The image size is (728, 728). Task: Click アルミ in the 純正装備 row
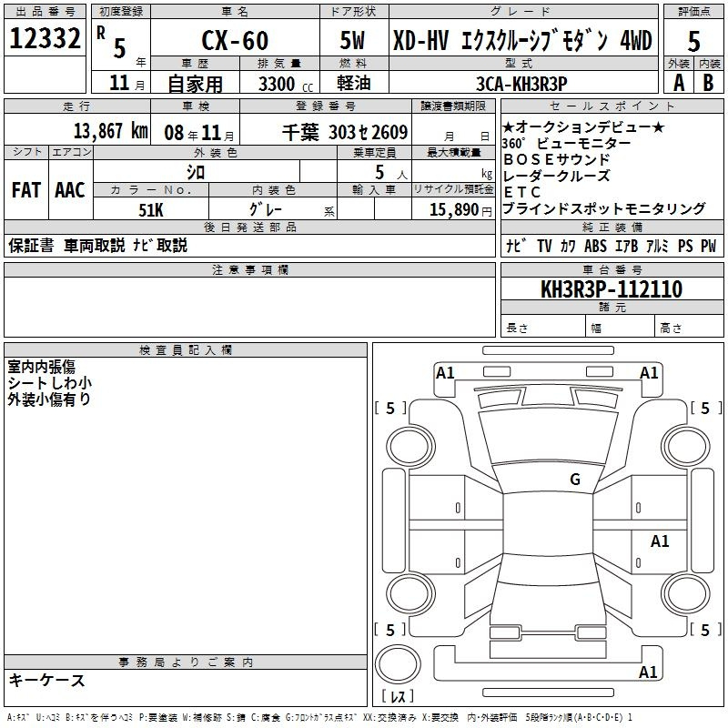657,246
